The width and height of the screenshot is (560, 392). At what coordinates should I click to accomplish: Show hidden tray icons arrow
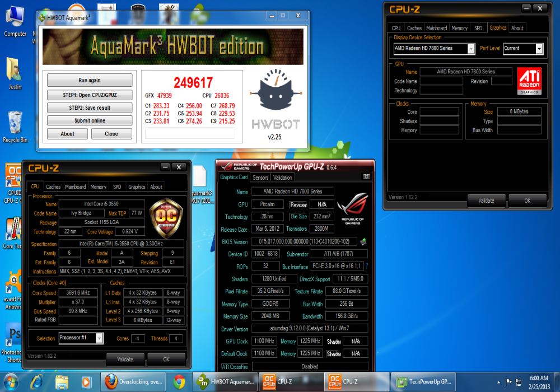[x=498, y=382]
